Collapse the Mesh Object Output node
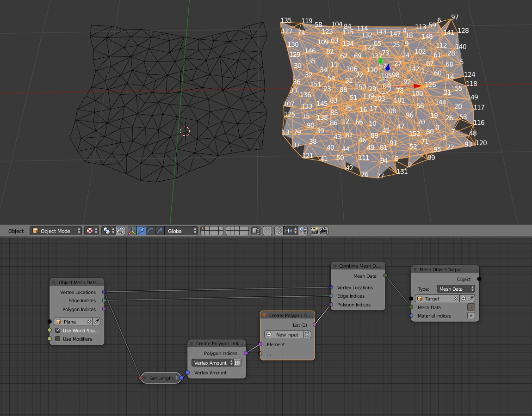Screen dimensions: 532x416 415,269
